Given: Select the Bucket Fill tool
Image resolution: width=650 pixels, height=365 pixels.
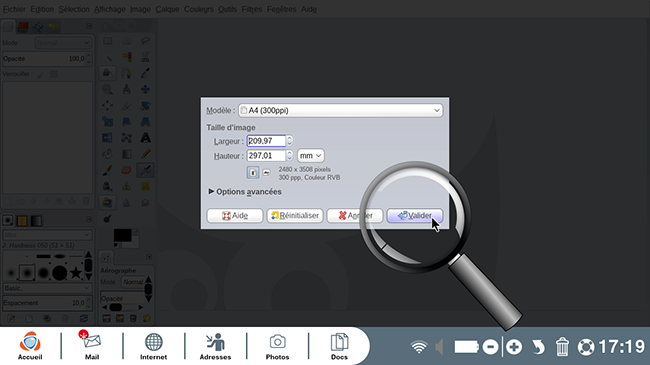Looking at the screenshot, I should [x=108, y=154].
